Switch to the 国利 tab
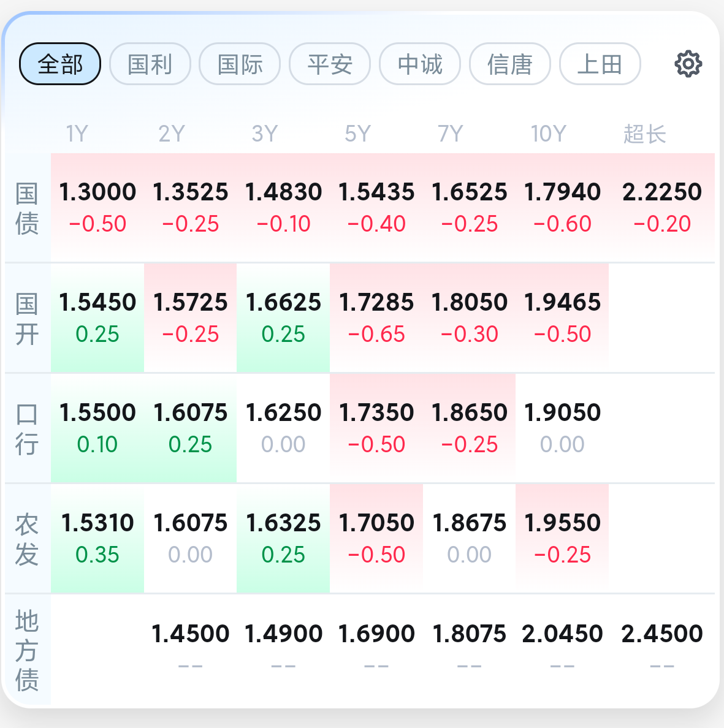Screen dimensions: 724x728 [x=150, y=64]
